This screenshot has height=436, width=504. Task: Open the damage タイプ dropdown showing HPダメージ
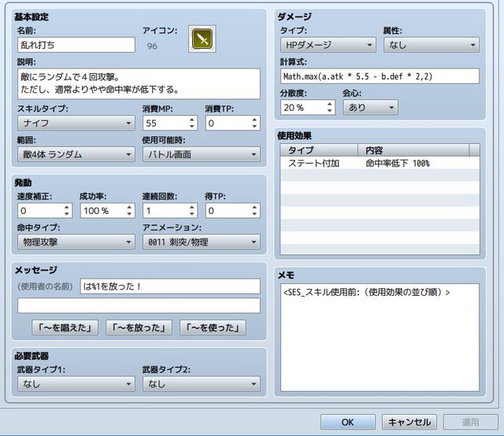(x=328, y=45)
